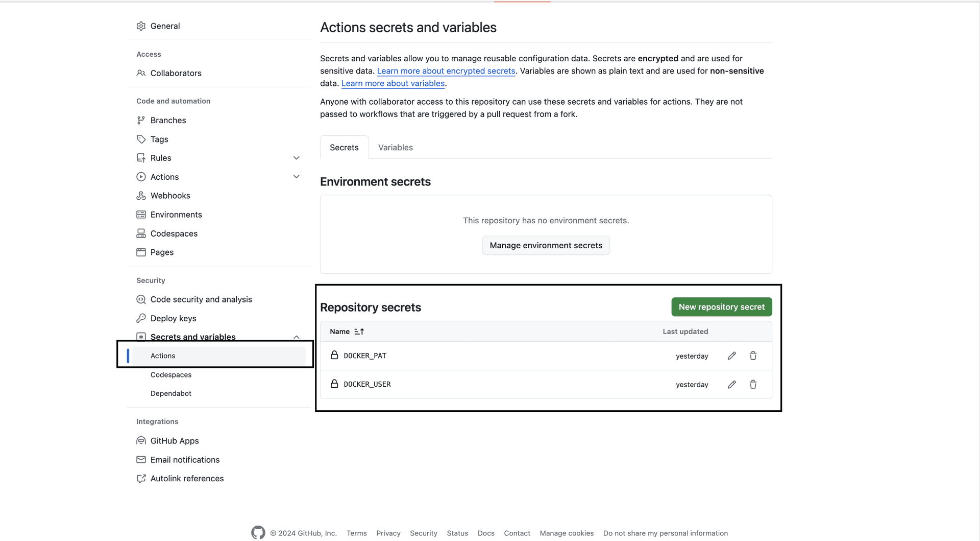This screenshot has height=541, width=980.
Task: Edit the DOCKER_USER secret pencil icon
Action: click(731, 384)
